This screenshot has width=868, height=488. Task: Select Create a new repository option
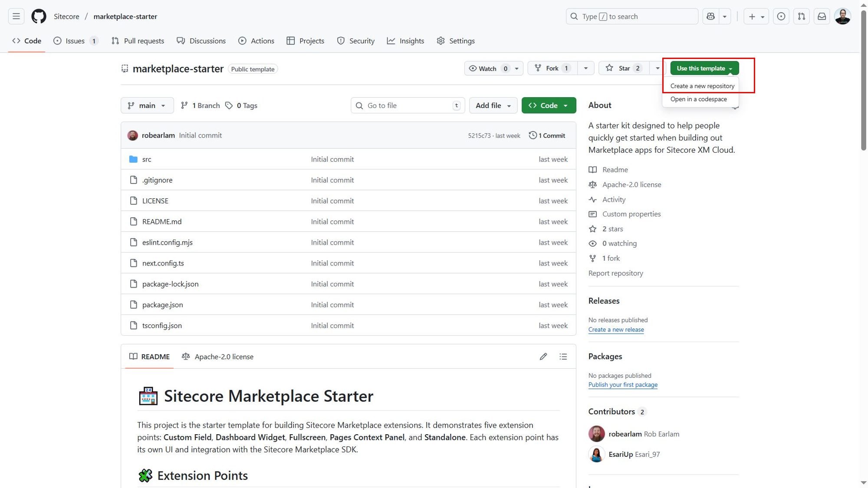point(702,86)
